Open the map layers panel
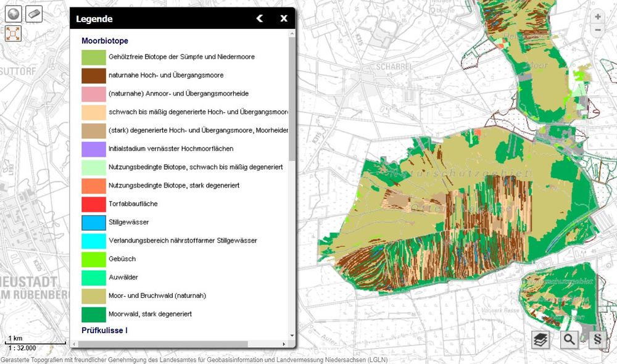Viewport: 617px width, 364px height. (540, 340)
